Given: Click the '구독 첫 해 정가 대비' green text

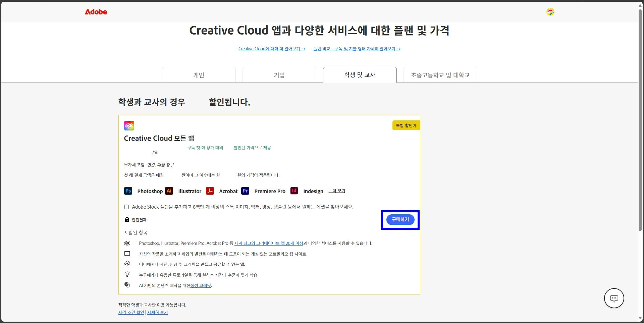Looking at the screenshot, I should (205, 148).
